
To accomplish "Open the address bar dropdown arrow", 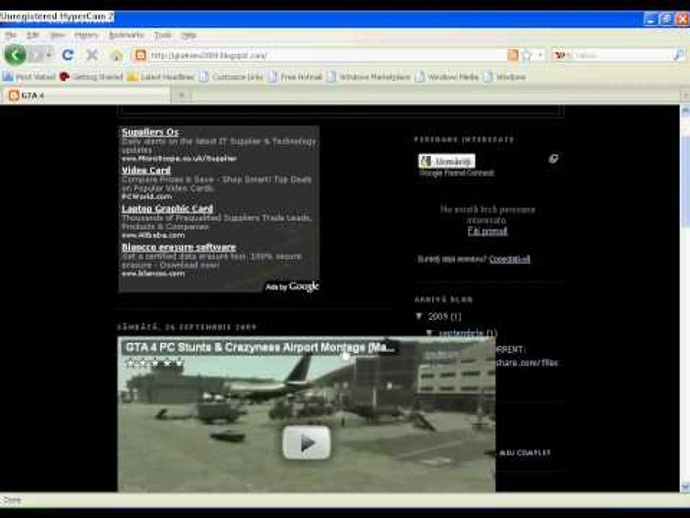I will 540,55.
